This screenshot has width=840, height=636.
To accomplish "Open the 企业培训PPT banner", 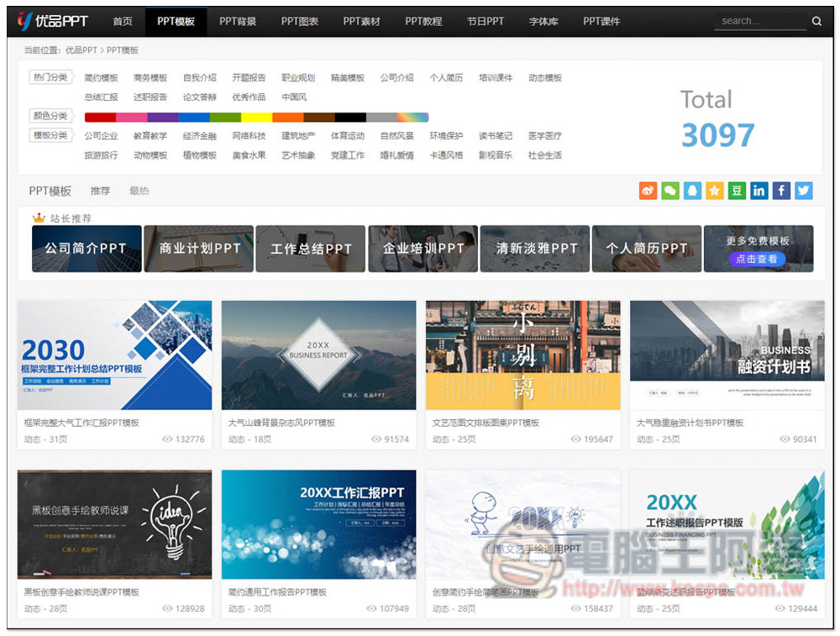I will click(x=423, y=249).
